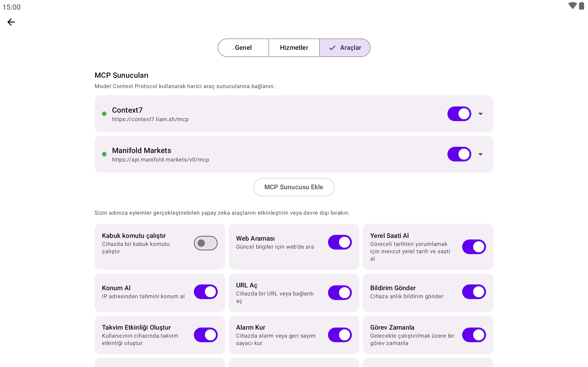This screenshot has width=588, height=367.
Task: Open the Hizmetler tab
Action: click(294, 48)
